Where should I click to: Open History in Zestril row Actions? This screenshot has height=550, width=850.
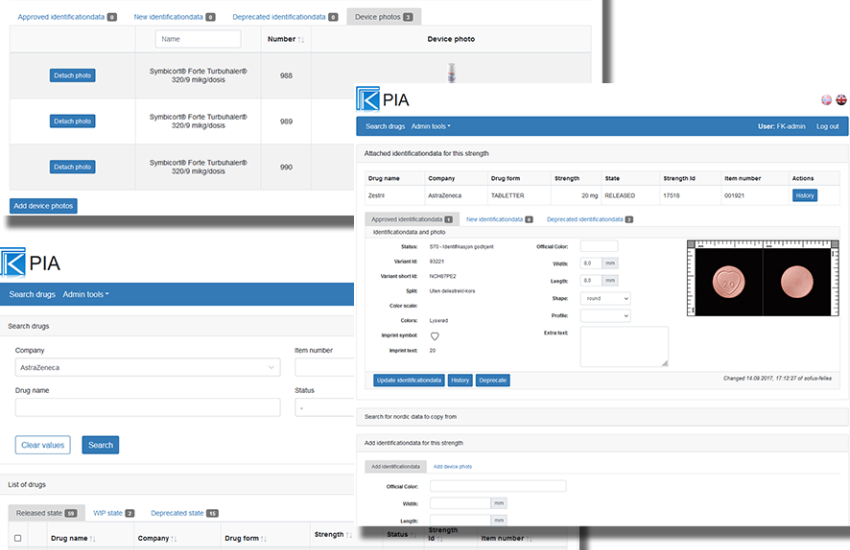pyautogui.click(x=805, y=196)
